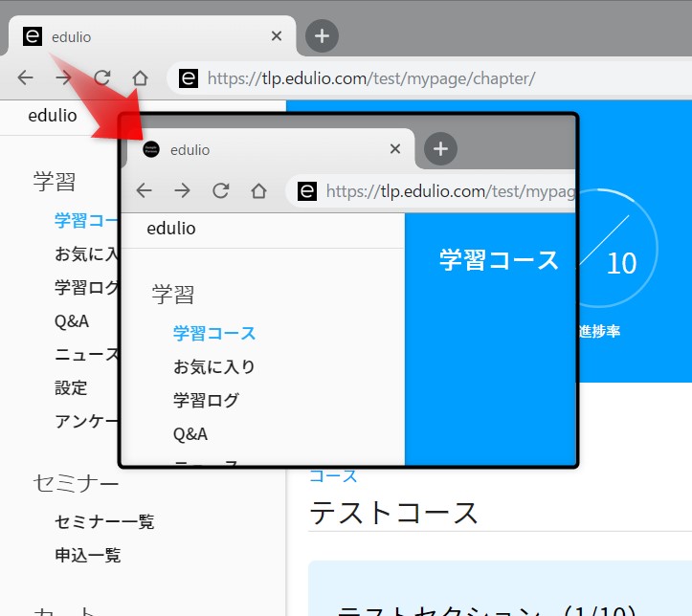Click round black favicon on inset edulio tab
Image resolution: width=692 pixels, height=616 pixels.
click(151, 149)
